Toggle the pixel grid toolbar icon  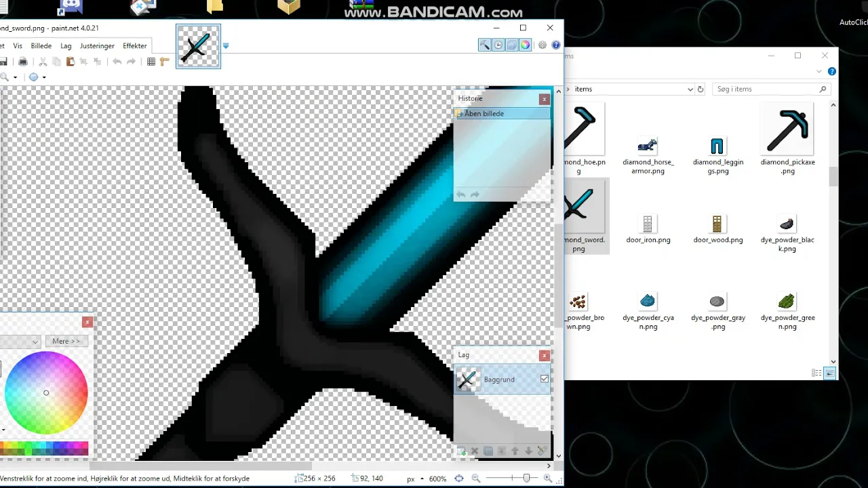click(x=151, y=62)
